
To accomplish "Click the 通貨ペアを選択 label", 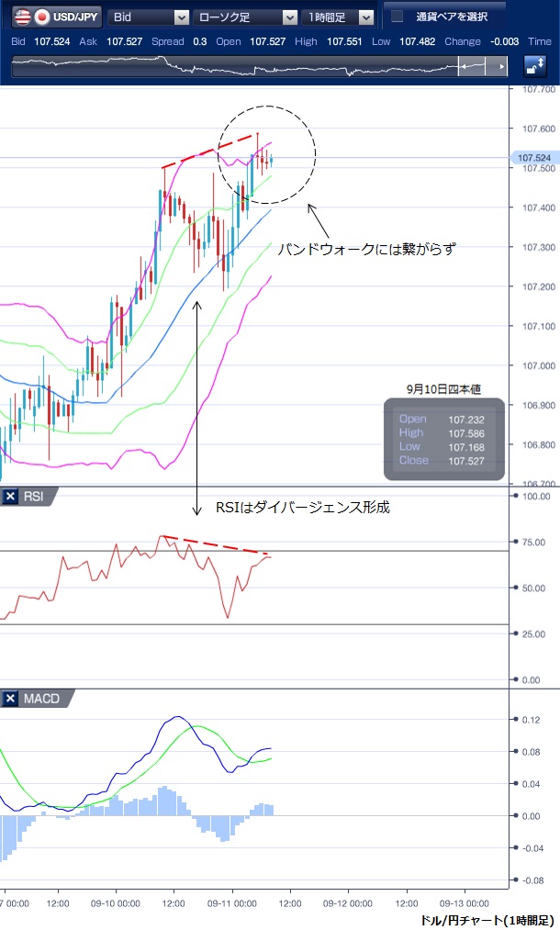I will click(x=451, y=17).
